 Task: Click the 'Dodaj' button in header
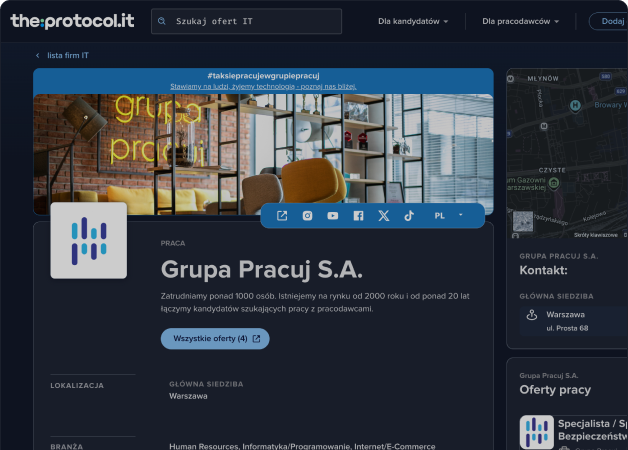609,21
